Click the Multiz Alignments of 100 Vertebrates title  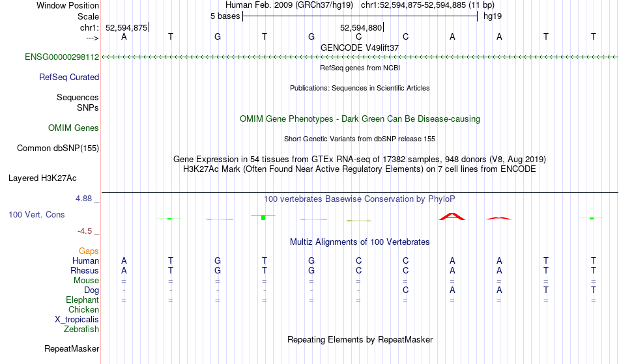[360, 242]
